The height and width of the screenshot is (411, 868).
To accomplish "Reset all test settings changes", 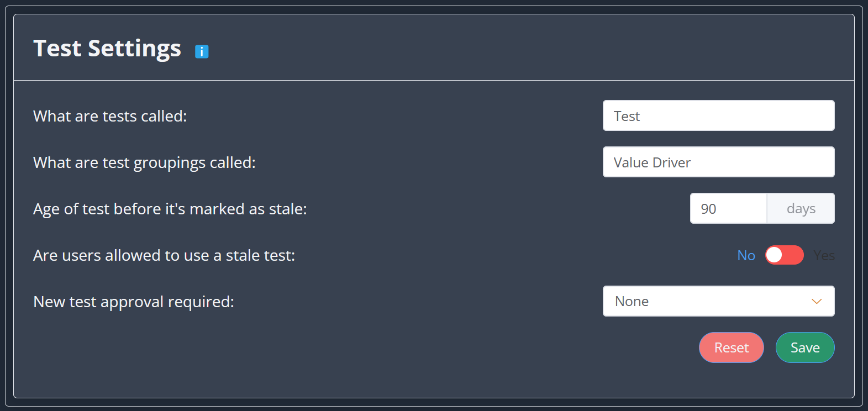I will click(x=731, y=347).
